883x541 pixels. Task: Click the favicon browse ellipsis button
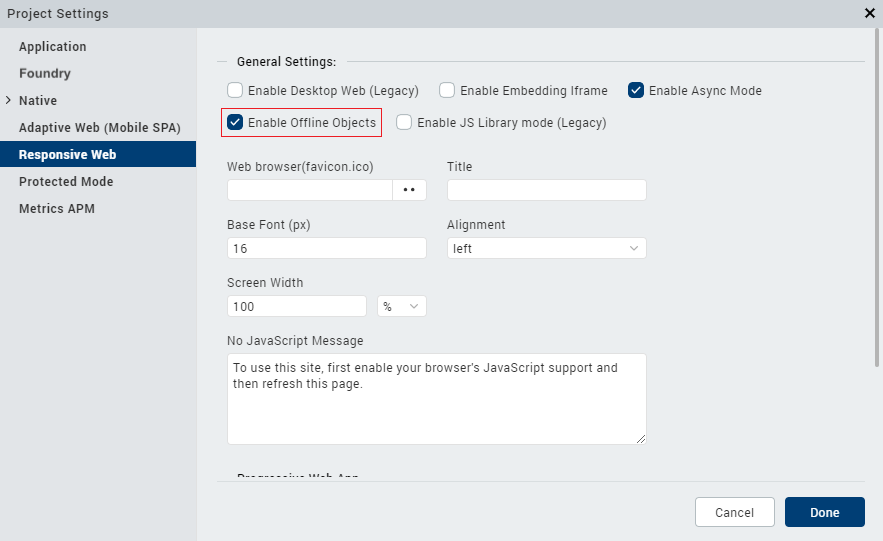[x=409, y=190]
